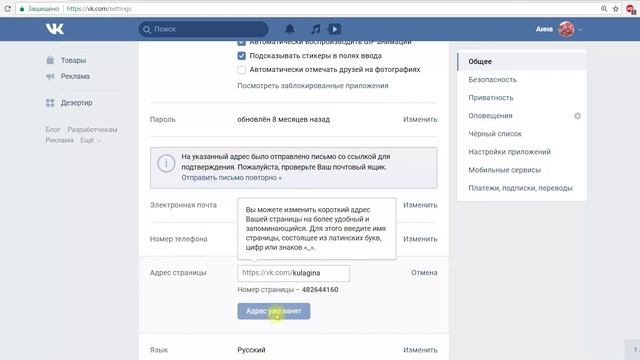Open the Разработчикам footer link

coord(92,129)
